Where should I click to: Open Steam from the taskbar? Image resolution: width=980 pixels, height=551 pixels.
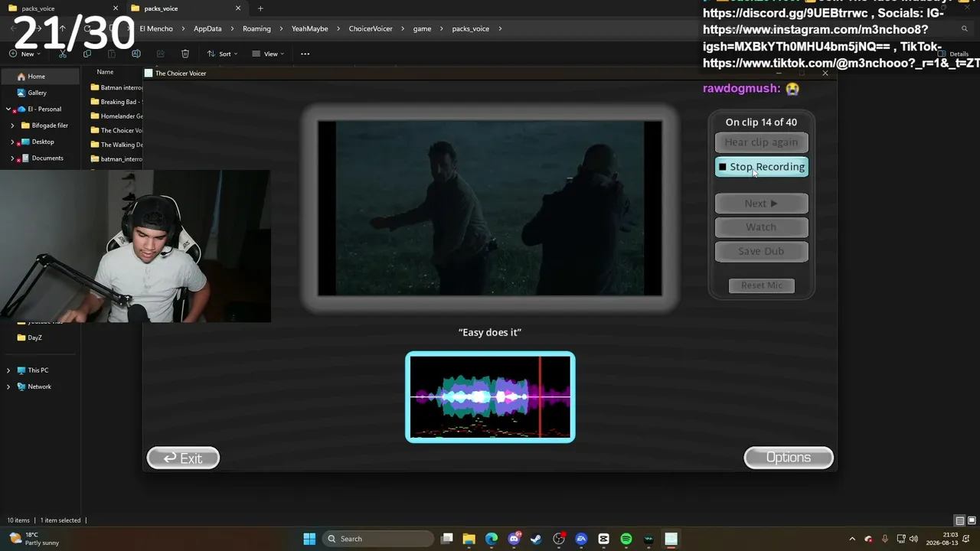537,539
